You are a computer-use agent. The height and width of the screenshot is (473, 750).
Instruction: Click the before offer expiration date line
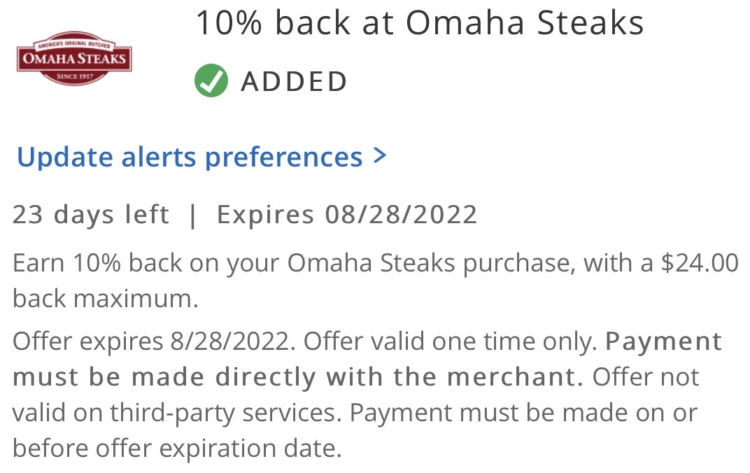177,448
